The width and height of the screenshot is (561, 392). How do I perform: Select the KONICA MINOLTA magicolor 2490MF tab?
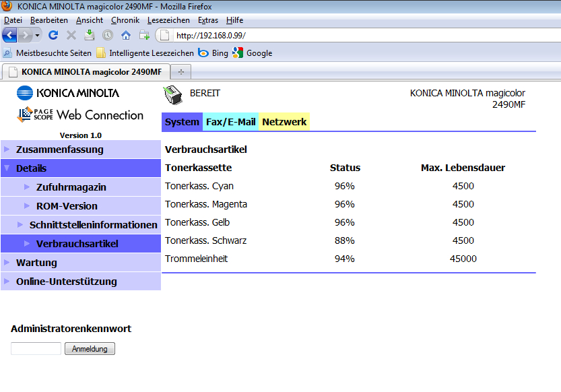pyautogui.click(x=86, y=72)
